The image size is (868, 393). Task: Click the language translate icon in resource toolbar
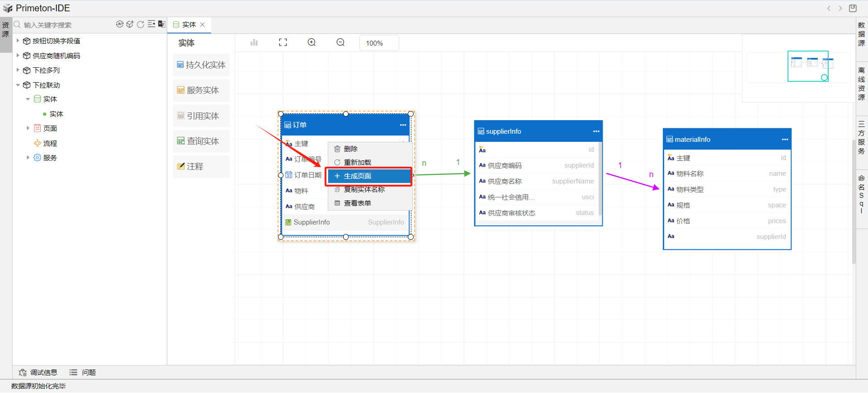coord(161,24)
